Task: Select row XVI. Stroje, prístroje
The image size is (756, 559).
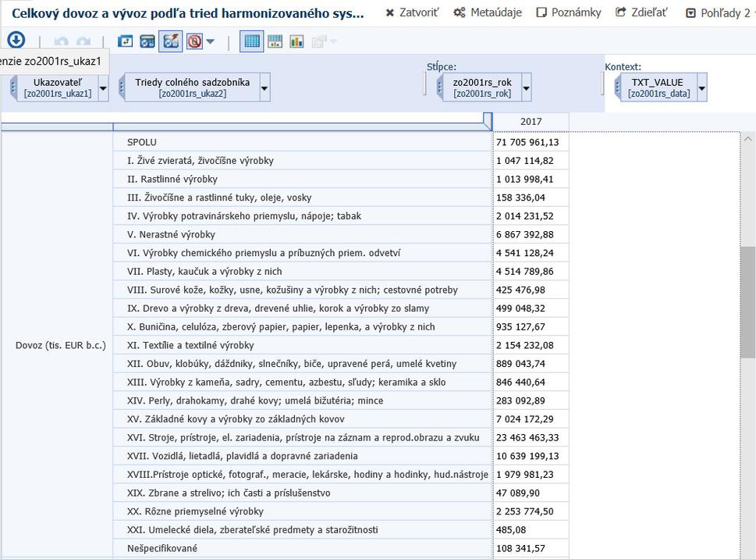Action: (x=302, y=438)
